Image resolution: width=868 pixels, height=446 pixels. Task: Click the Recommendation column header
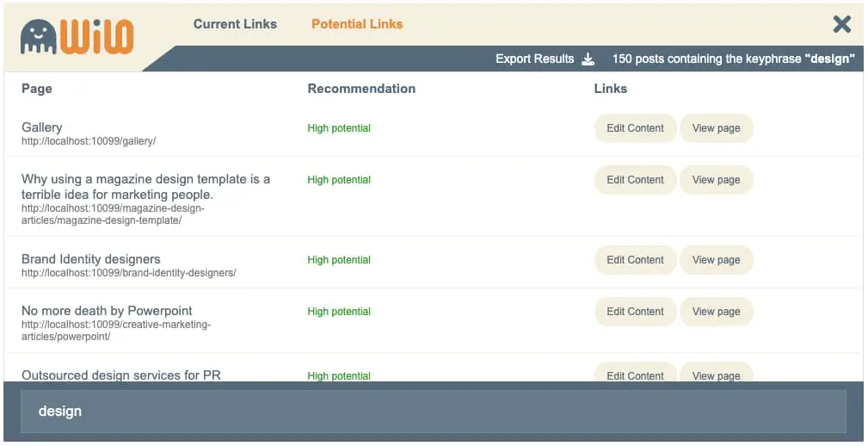click(x=361, y=89)
